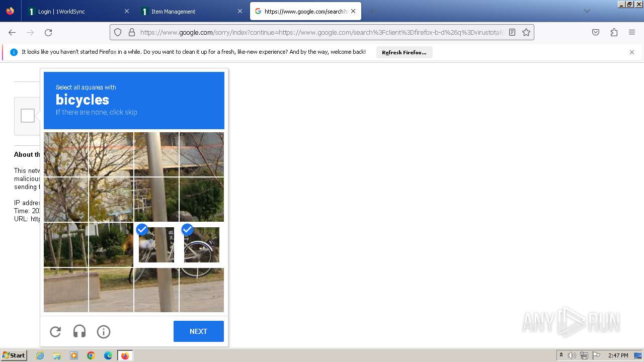Select the tile with the green bush at right
Screen dimensions: 644x362
point(202,200)
